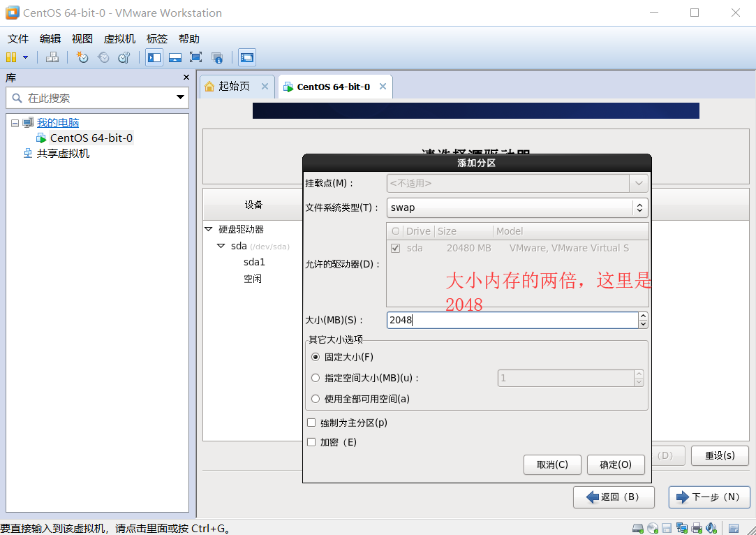756x535 pixels.
Task: Open the 文件系统类型 swap dropdown
Action: click(x=517, y=207)
